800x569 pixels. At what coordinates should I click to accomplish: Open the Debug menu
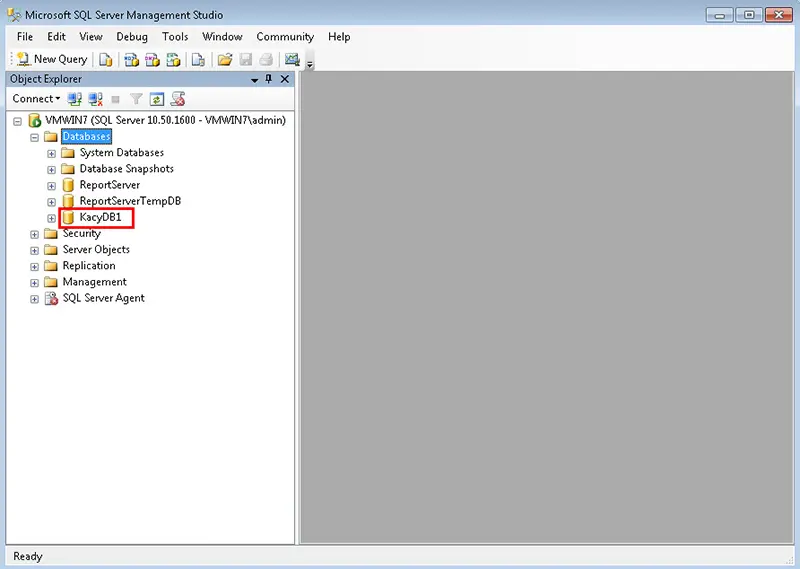click(132, 37)
